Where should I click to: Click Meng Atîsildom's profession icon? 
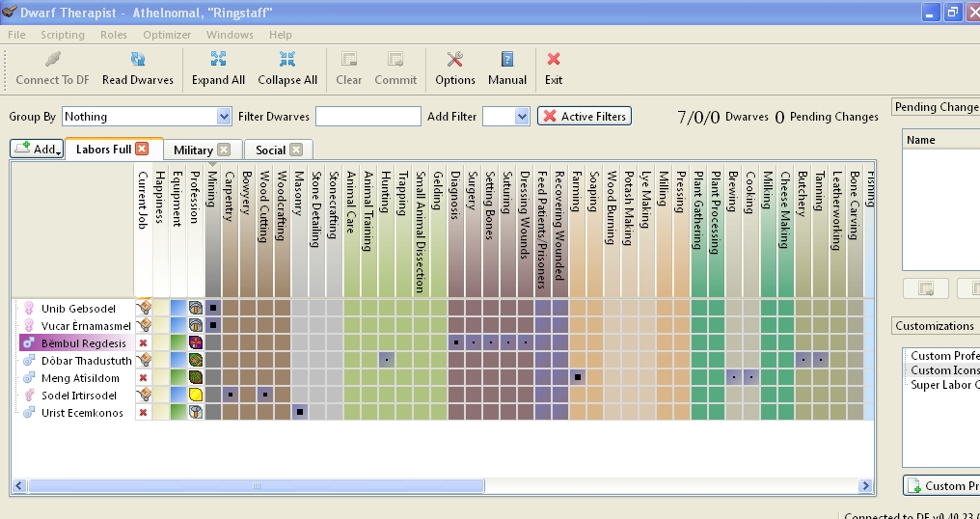(x=196, y=378)
